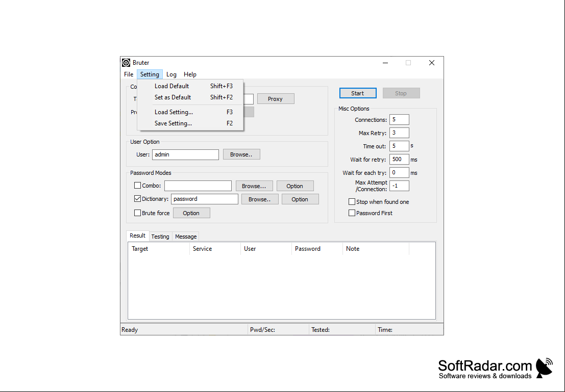Screen dimensions: 565x392
Task: Close the Bruter window
Action: click(x=432, y=63)
